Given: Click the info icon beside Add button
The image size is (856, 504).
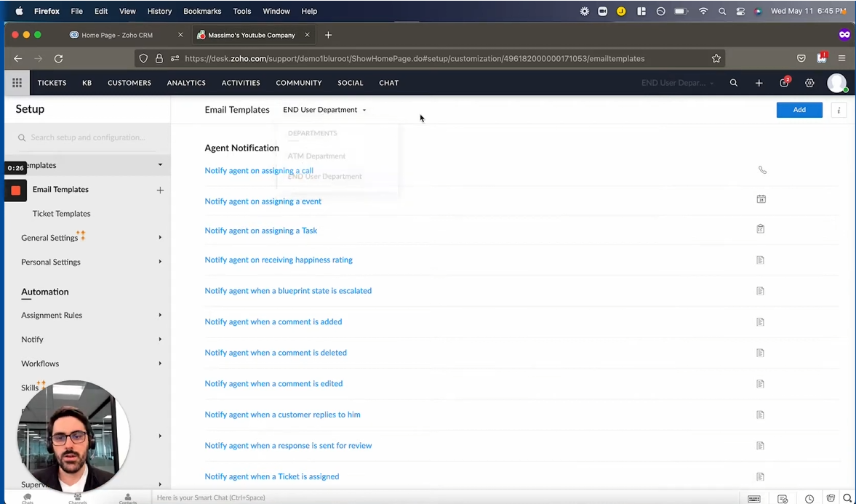Looking at the screenshot, I should 839,110.
